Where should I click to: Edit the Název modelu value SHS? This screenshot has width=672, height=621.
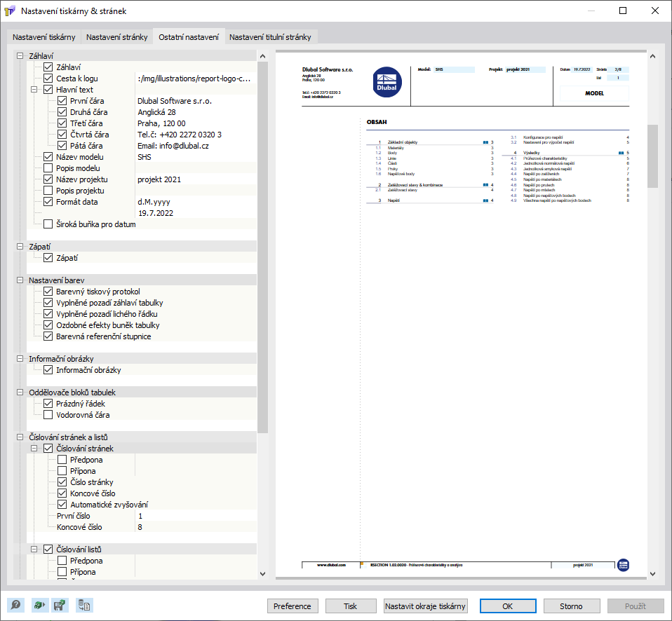click(196, 157)
